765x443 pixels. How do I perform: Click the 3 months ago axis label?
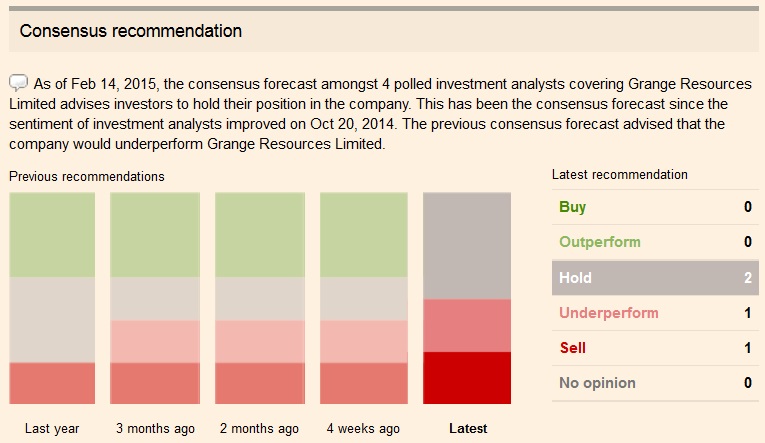point(155,429)
